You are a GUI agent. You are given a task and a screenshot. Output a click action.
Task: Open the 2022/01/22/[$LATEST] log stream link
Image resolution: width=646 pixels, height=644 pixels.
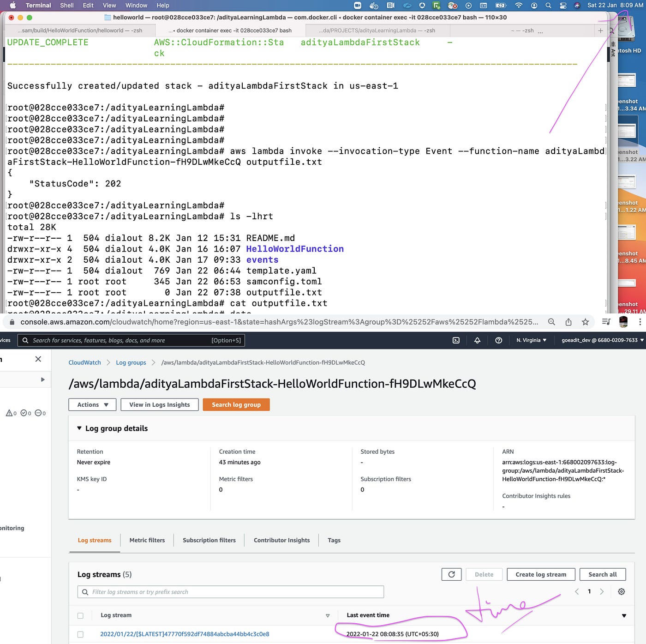pos(185,634)
